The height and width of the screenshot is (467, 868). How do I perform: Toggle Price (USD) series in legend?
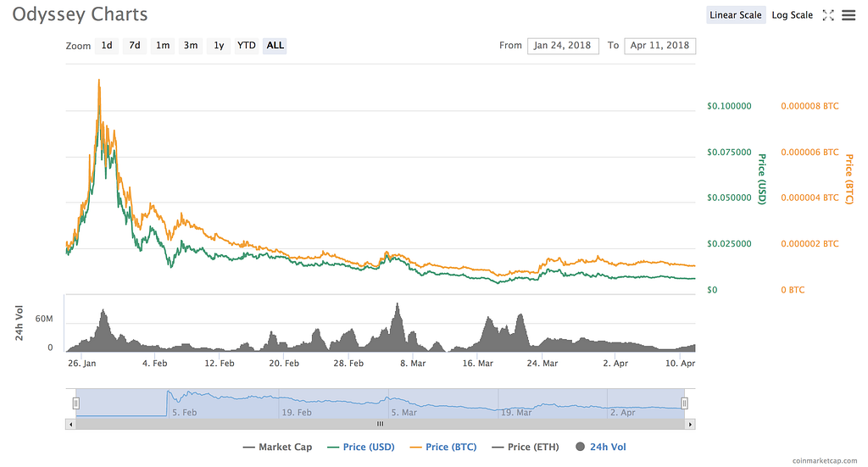361,447
